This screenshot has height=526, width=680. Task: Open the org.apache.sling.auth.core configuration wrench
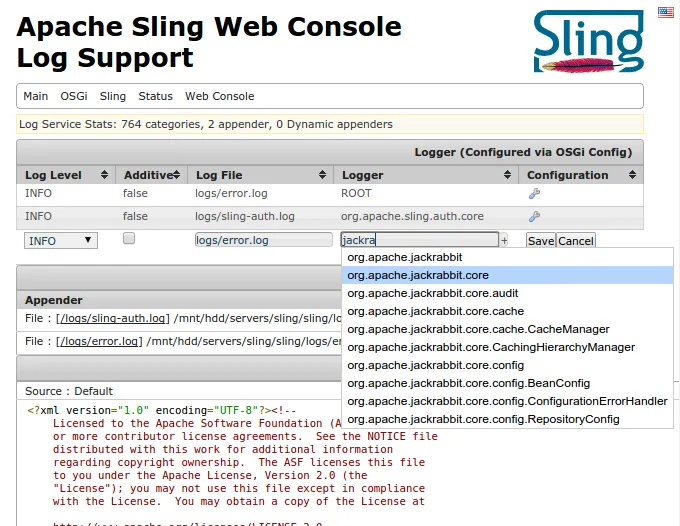pos(534,216)
